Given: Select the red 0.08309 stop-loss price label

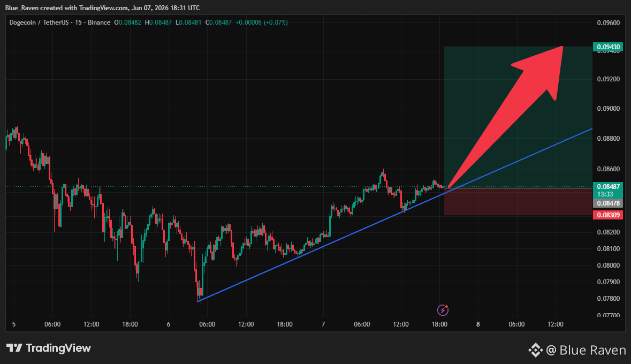Looking at the screenshot, I should 608,215.
